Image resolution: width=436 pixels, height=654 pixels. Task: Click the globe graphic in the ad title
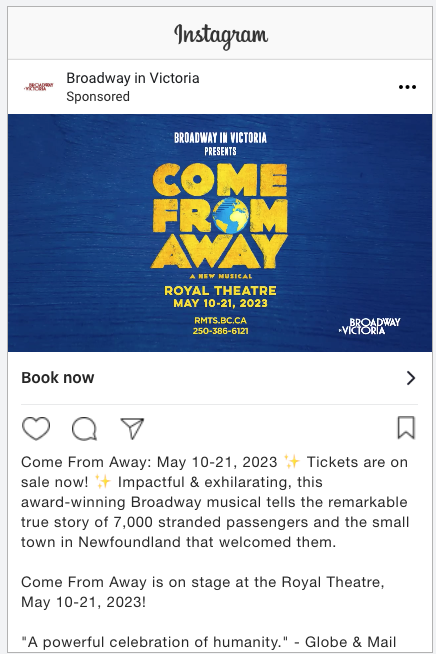click(x=230, y=215)
